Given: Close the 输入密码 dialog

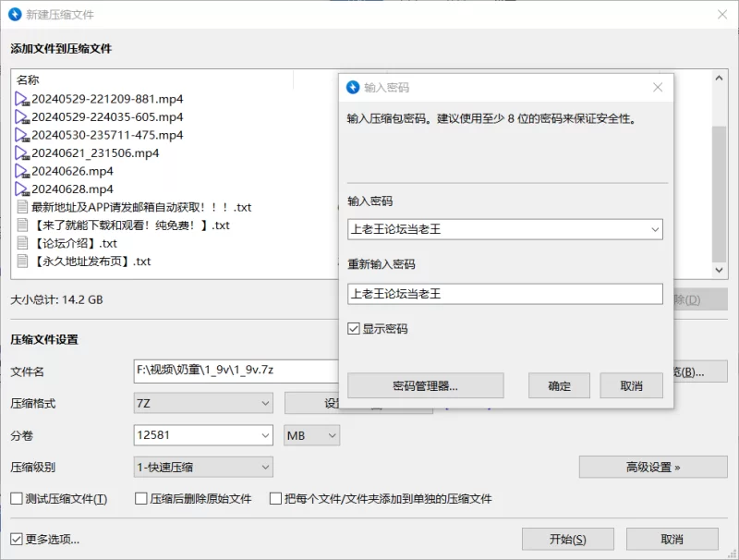Looking at the screenshot, I should (658, 87).
